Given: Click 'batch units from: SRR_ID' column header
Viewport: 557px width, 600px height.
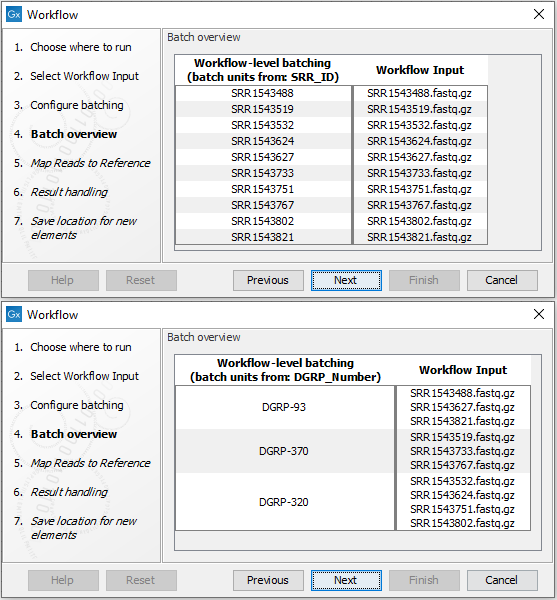Looking at the screenshot, I should click(x=263, y=70).
